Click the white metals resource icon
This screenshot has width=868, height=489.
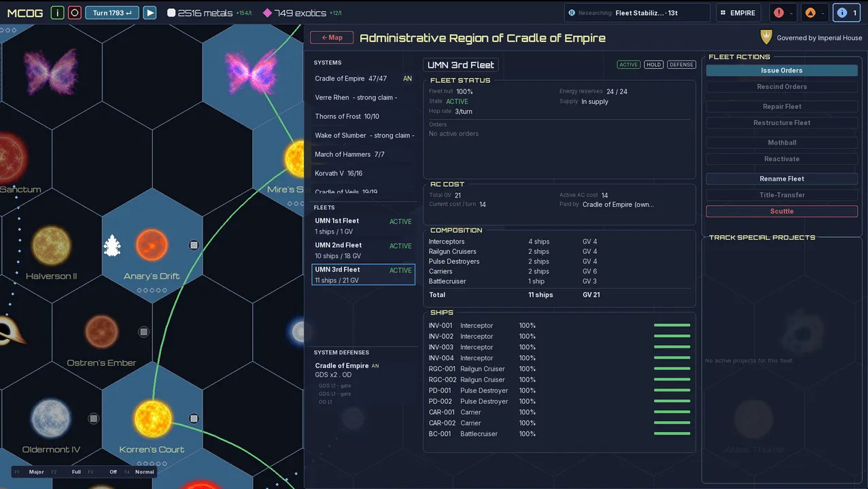pos(171,13)
